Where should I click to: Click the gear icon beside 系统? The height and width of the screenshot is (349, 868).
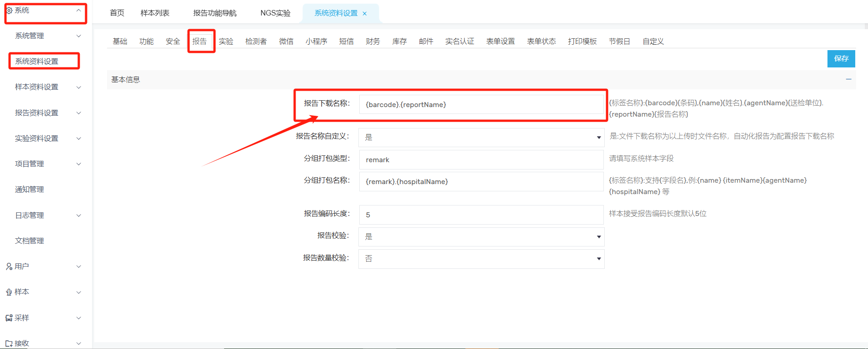[9, 10]
